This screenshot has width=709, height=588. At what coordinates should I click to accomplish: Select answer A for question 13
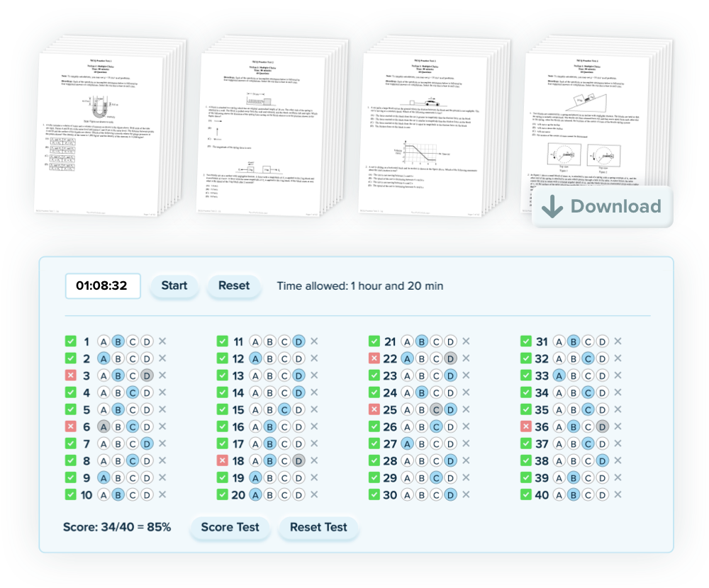click(x=255, y=375)
